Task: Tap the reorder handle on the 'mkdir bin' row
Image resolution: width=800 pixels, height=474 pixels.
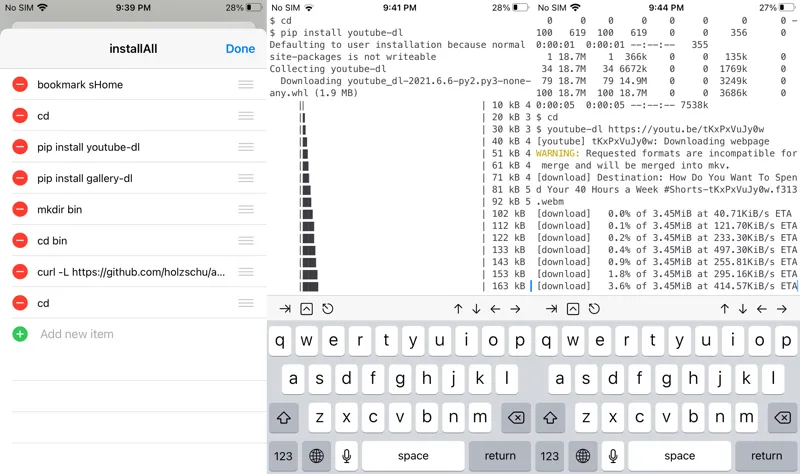Action: click(246, 209)
